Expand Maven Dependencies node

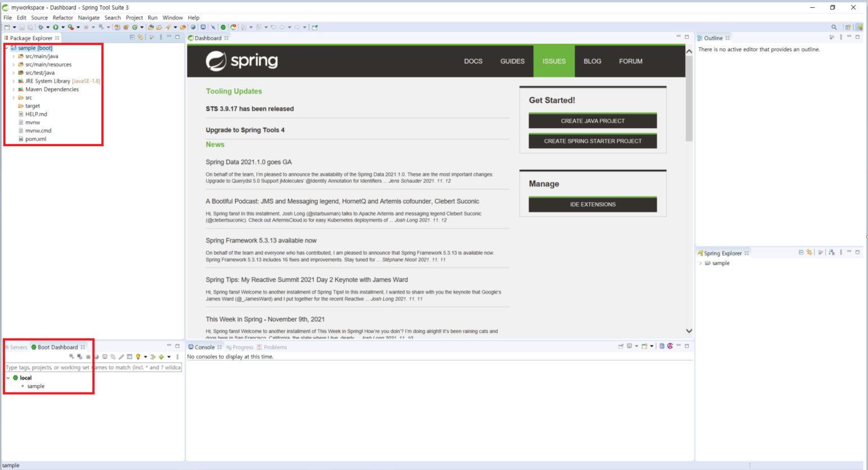pyautogui.click(x=14, y=89)
